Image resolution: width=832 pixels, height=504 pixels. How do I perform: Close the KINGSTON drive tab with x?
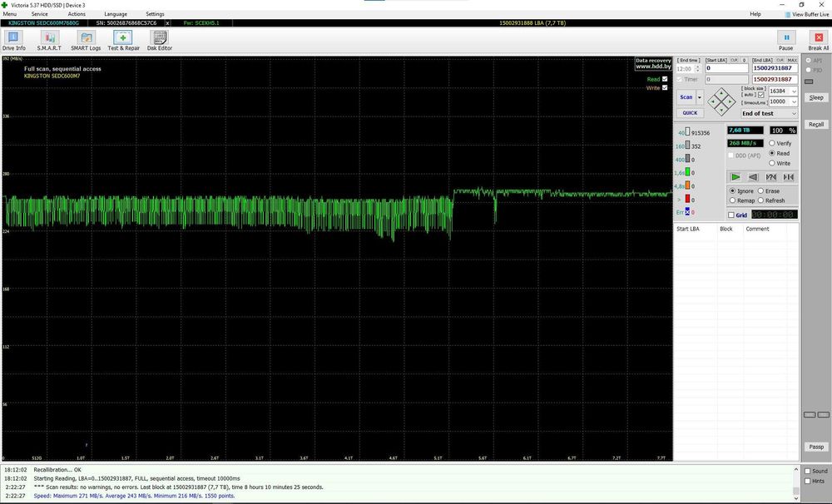pos(168,23)
